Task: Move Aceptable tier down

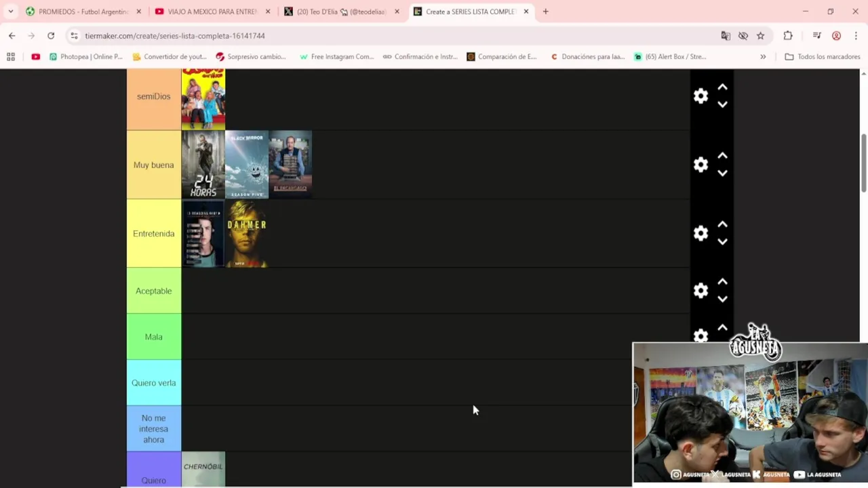Action: 722,299
